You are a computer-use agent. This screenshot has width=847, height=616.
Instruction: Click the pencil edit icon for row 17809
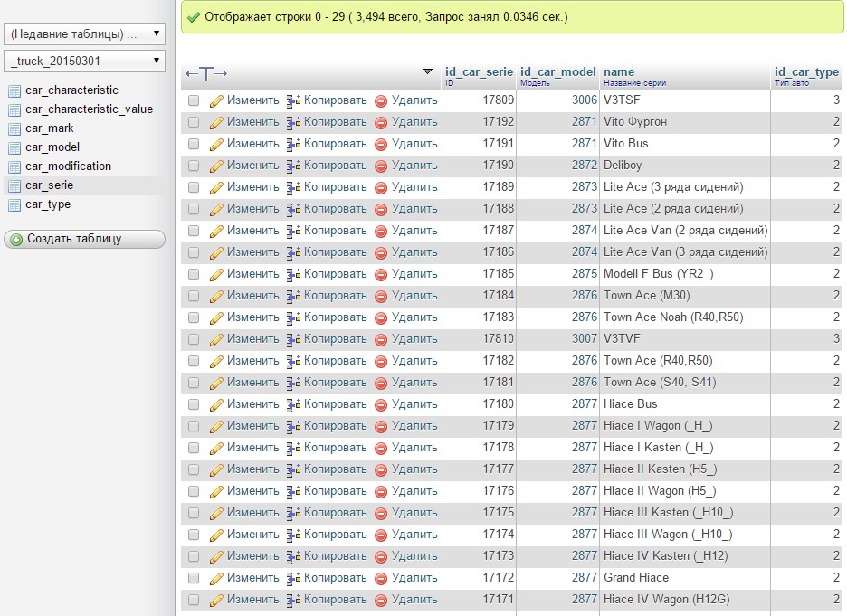[216, 101]
